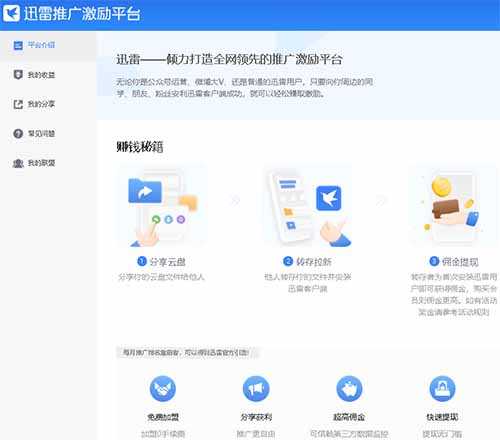Screen dimensions: 500x440
Task: Click the megaphone icon for 分享获利
Action: click(256, 389)
